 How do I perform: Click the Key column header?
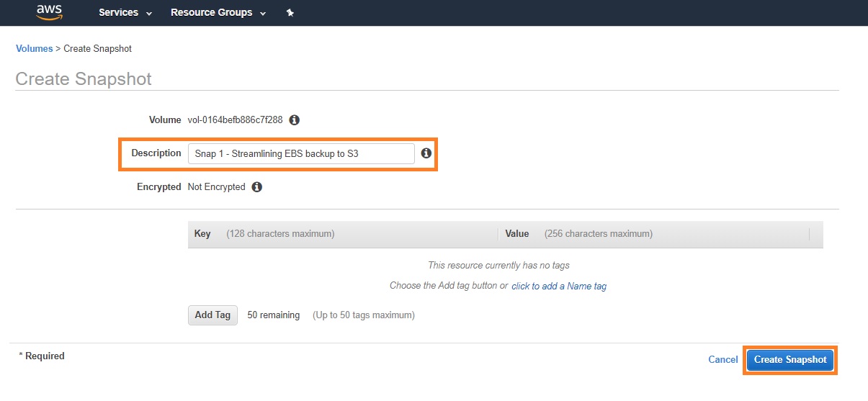[x=202, y=234]
